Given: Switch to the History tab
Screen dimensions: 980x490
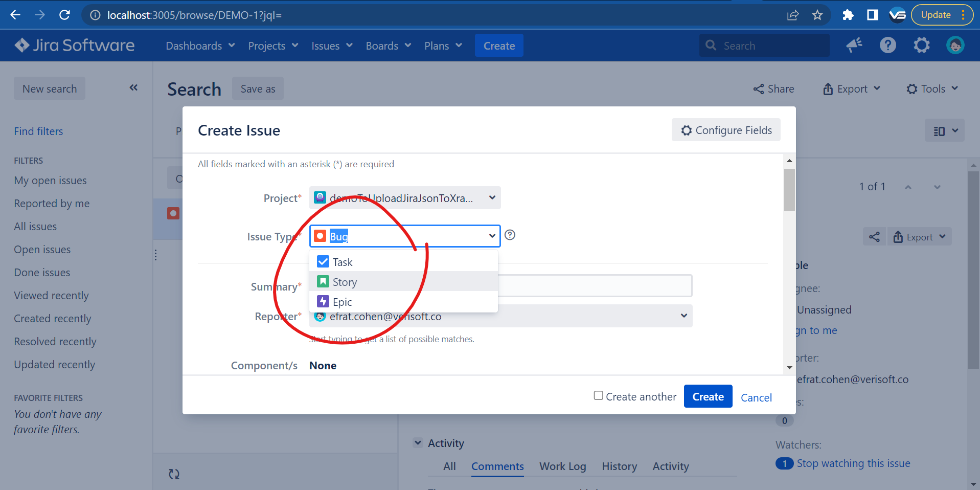Looking at the screenshot, I should [620, 466].
